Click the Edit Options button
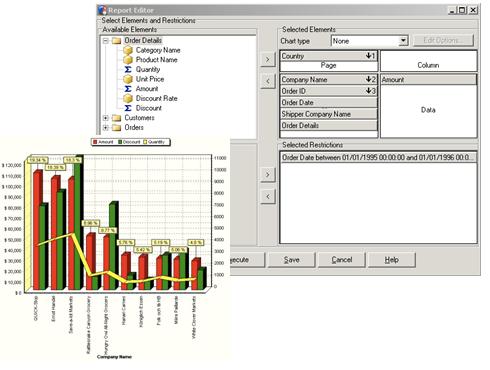The height and width of the screenshot is (370, 490). pos(443,40)
